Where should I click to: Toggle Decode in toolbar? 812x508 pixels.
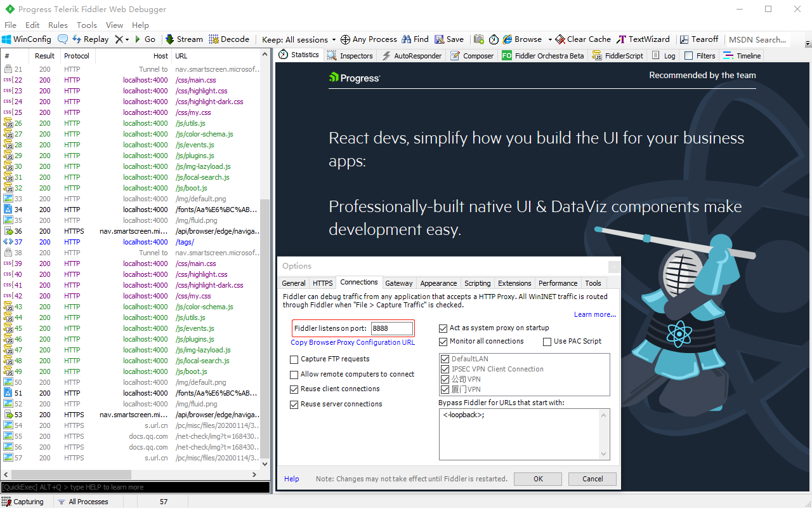[229, 39]
